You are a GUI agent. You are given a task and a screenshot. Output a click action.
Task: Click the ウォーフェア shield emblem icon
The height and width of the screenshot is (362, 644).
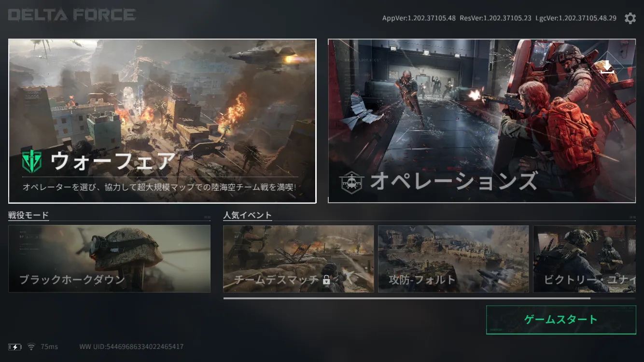32,162
